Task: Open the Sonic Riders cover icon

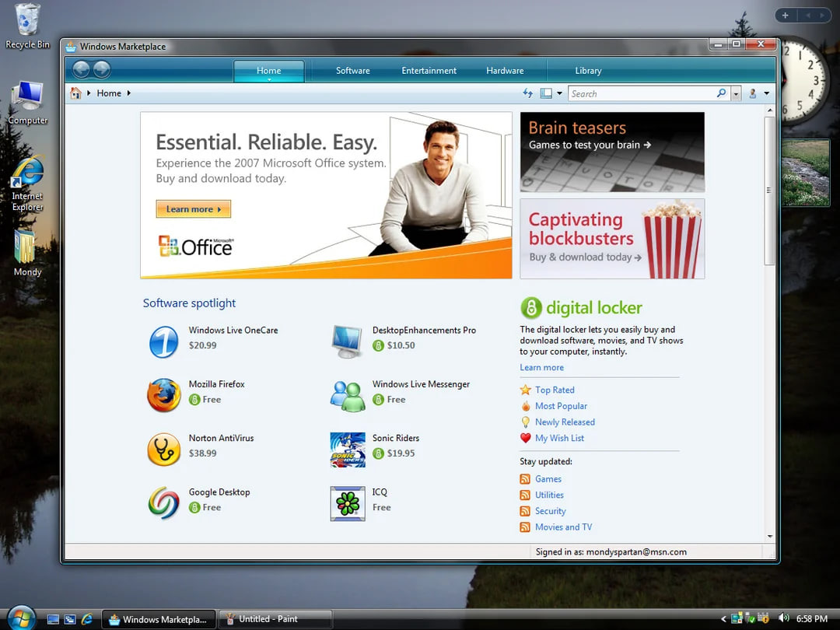Action: coord(348,450)
